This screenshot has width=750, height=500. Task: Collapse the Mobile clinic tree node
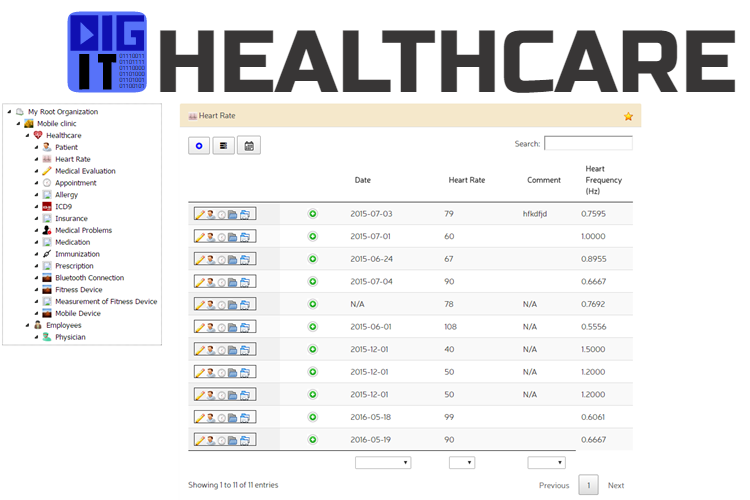tap(18, 123)
